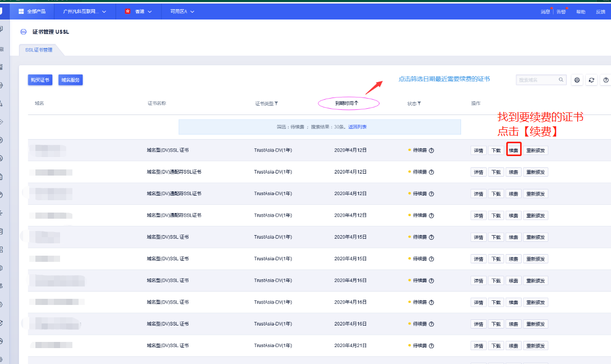The image size is (611, 364).
Task: Click 下载 for 域名型(DV)SSL 证书 expiring 4月12日
Action: (x=496, y=150)
